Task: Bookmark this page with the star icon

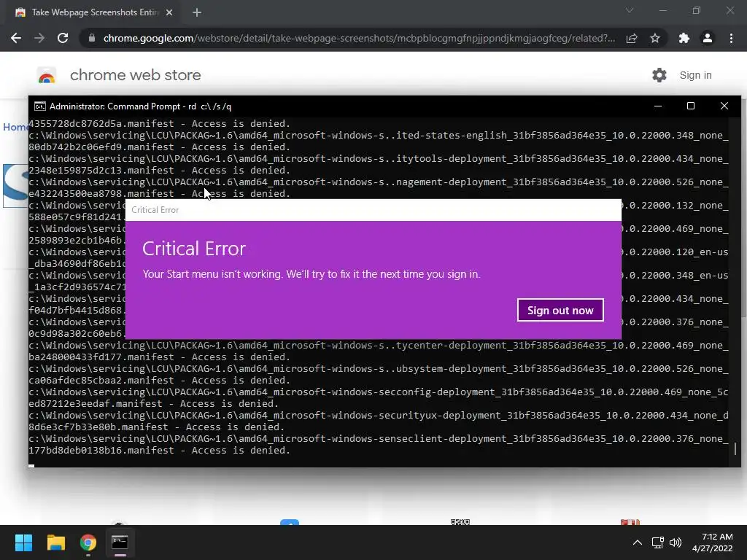Action: point(655,38)
